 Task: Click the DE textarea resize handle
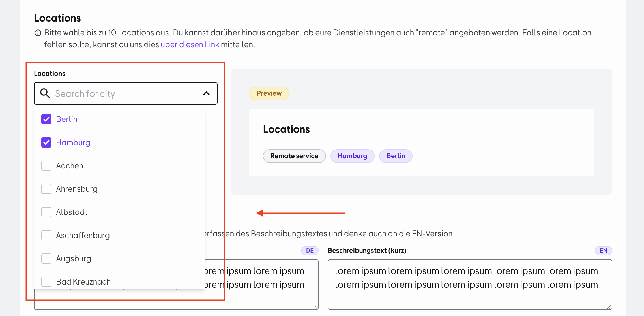click(315, 307)
